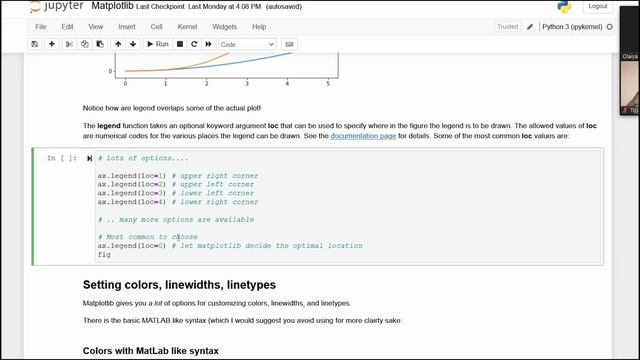
Task: Click the ax.legend(loc=1) code line
Action: (x=178, y=176)
